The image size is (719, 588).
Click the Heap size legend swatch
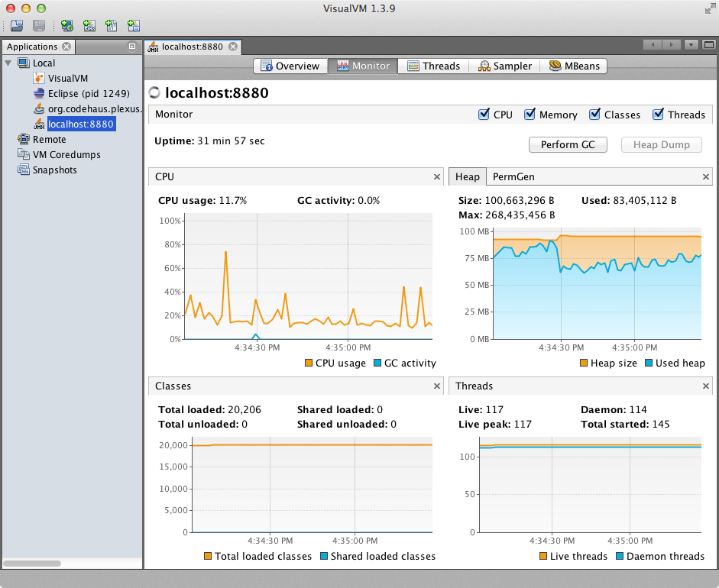(584, 363)
